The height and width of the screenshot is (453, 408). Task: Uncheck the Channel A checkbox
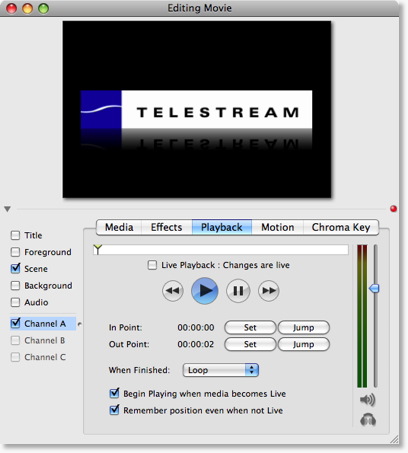(15, 323)
